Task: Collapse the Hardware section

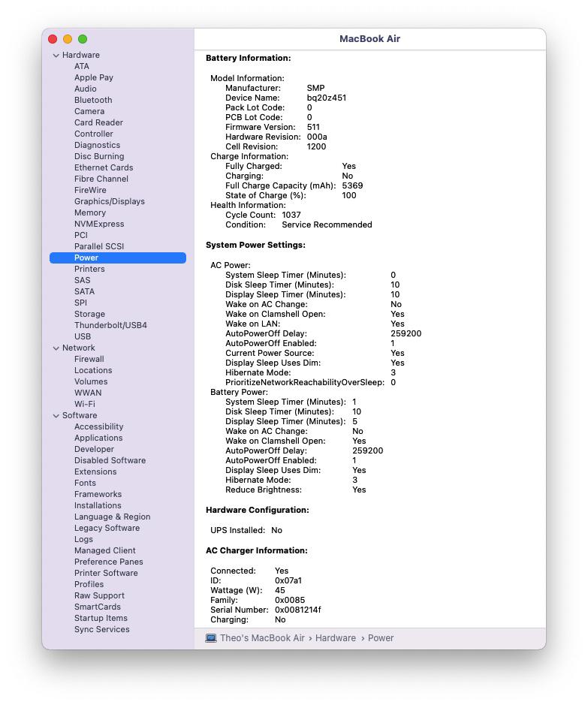Action: [56, 56]
